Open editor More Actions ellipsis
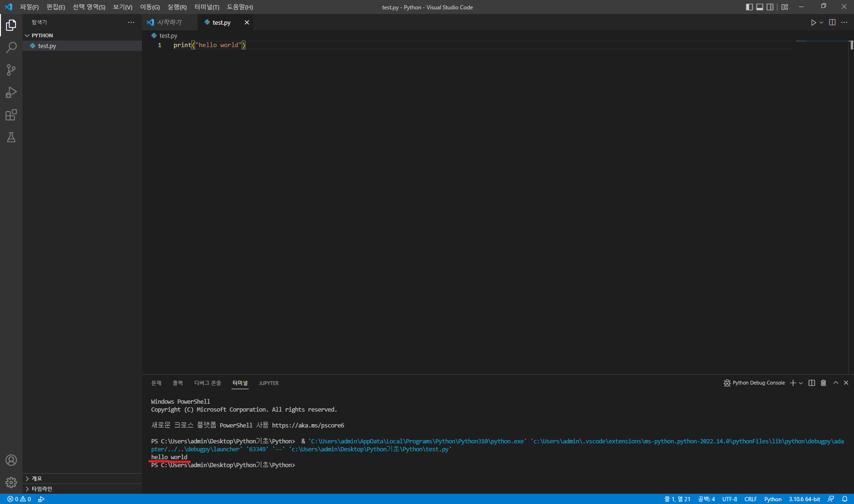854x504 pixels. pyautogui.click(x=844, y=22)
